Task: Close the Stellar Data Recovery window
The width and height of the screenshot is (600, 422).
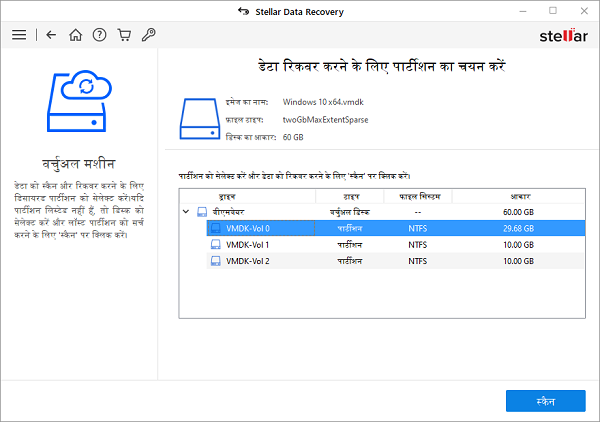Action: coord(584,11)
